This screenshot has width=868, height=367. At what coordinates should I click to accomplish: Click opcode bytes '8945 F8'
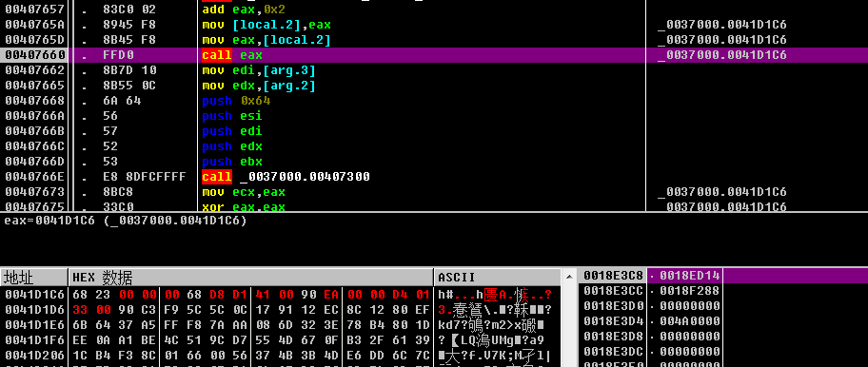click(x=129, y=25)
